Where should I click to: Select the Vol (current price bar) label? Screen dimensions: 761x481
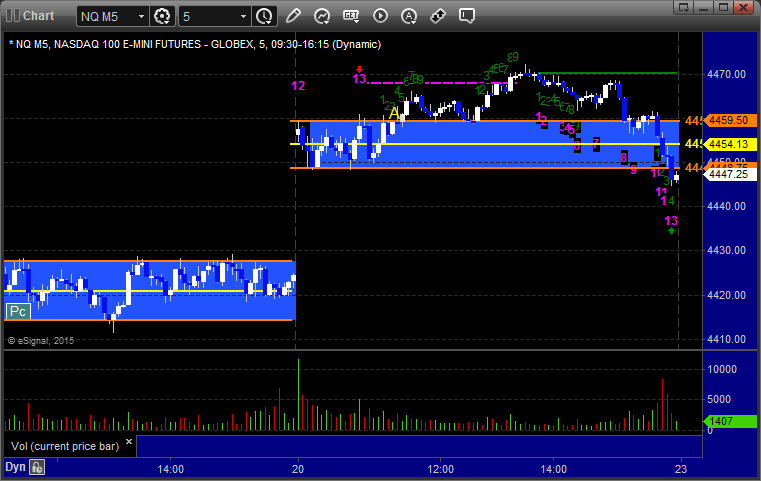pos(65,446)
